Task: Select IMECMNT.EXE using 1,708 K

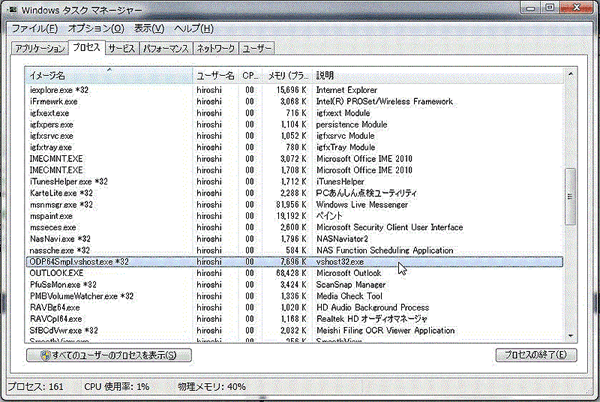Action: coord(294,170)
